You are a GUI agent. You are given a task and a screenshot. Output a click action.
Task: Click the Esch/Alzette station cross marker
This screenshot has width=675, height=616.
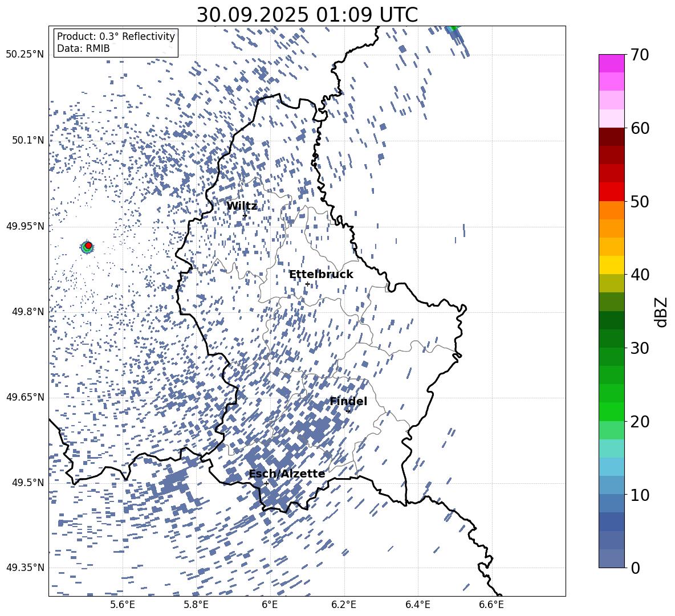[x=266, y=483]
